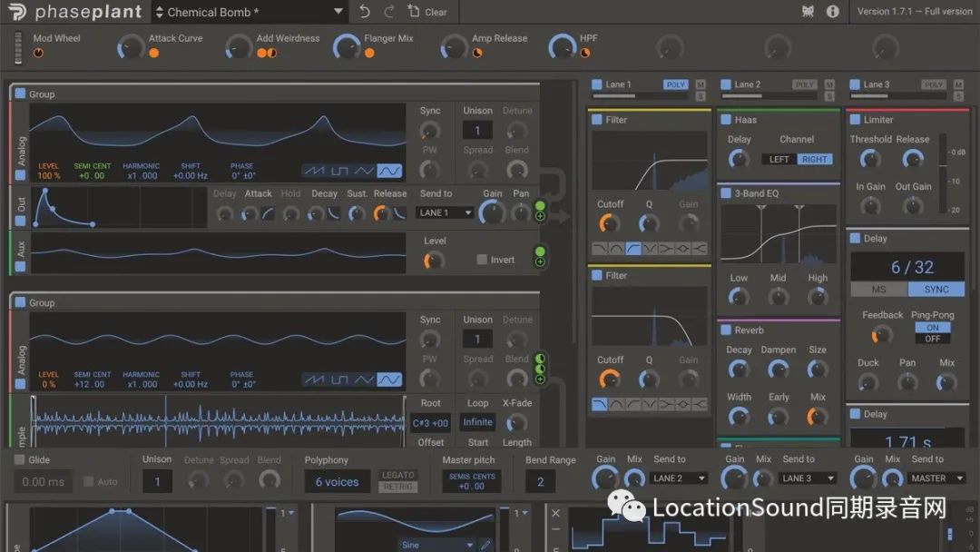The width and height of the screenshot is (980, 552).
Task: Select square waveform in first Analog oscillator
Action: click(340, 171)
